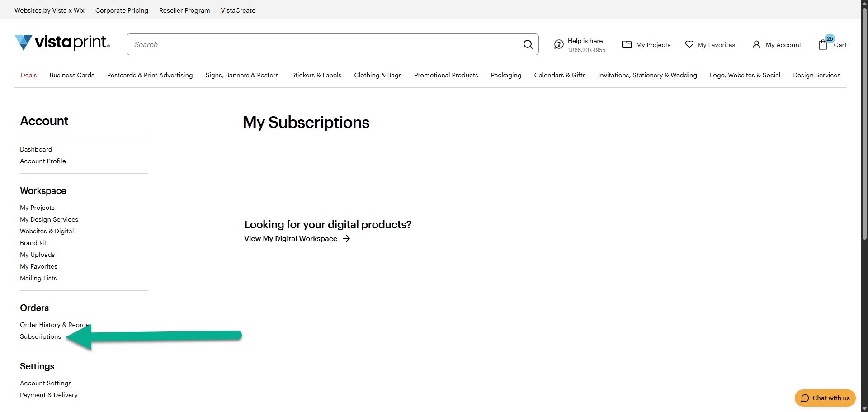
Task: Click the help question mark icon
Action: 559,44
